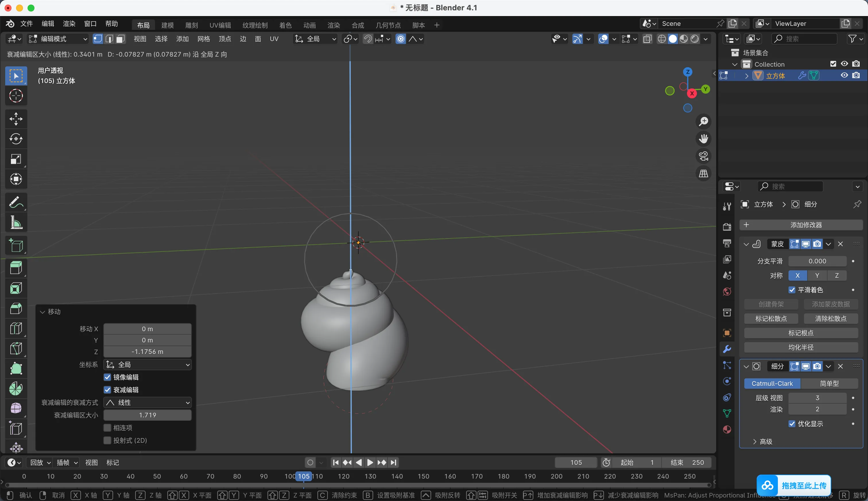Open the 编辑模式 mode dropdown

(58, 39)
